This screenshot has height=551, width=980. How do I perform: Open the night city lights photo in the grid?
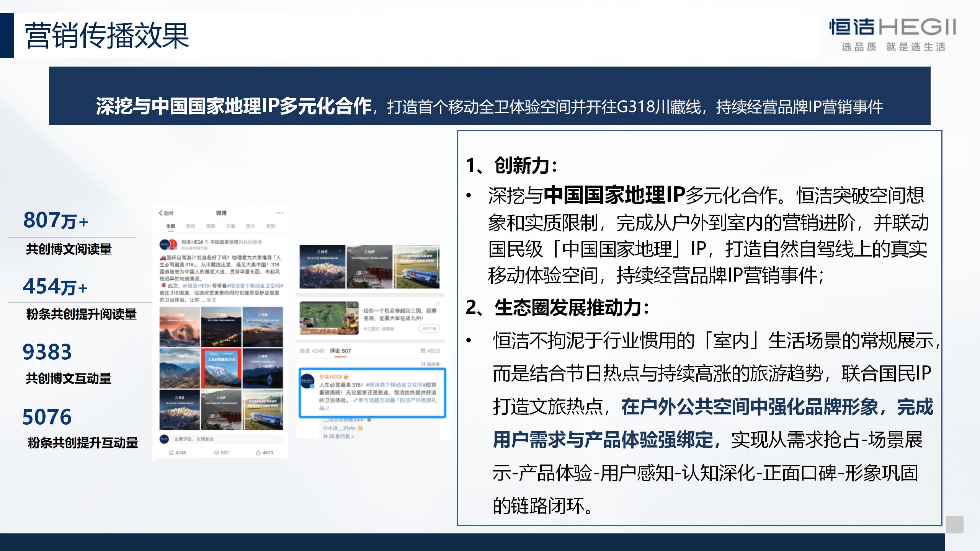point(221,327)
